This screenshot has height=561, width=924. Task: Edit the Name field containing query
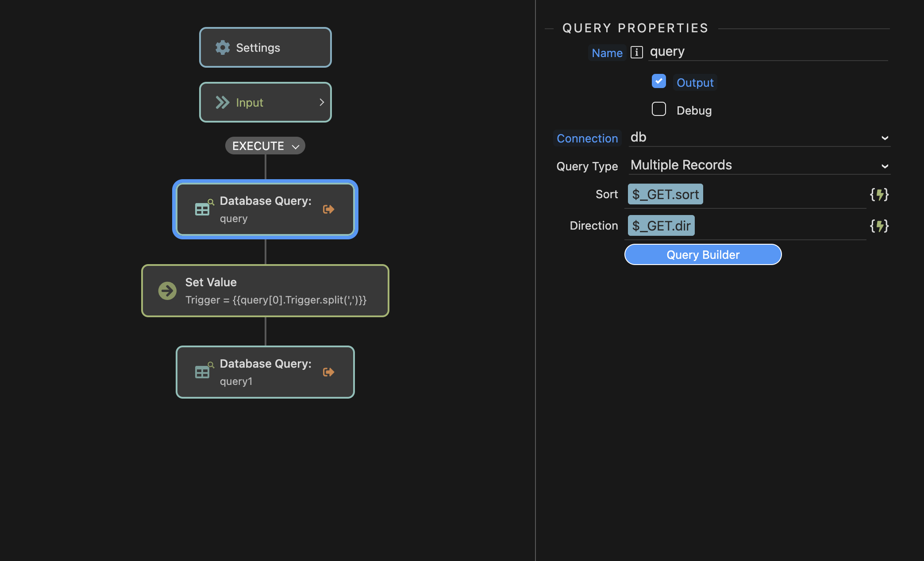click(x=768, y=52)
